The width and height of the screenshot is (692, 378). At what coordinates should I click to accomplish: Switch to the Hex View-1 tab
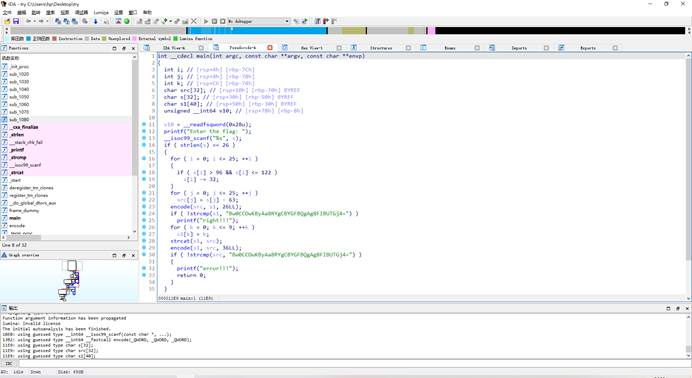312,48
